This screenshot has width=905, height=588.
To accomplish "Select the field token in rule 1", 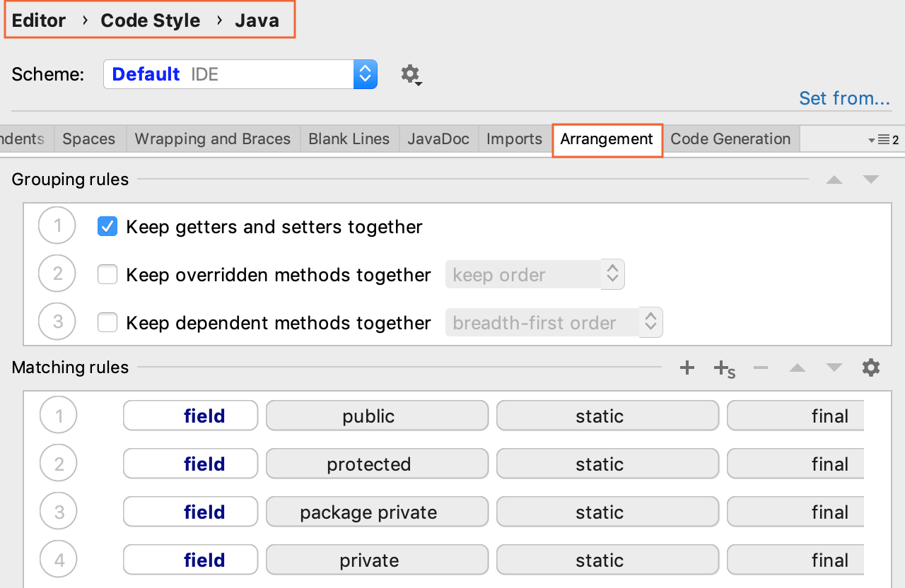I will click(191, 416).
